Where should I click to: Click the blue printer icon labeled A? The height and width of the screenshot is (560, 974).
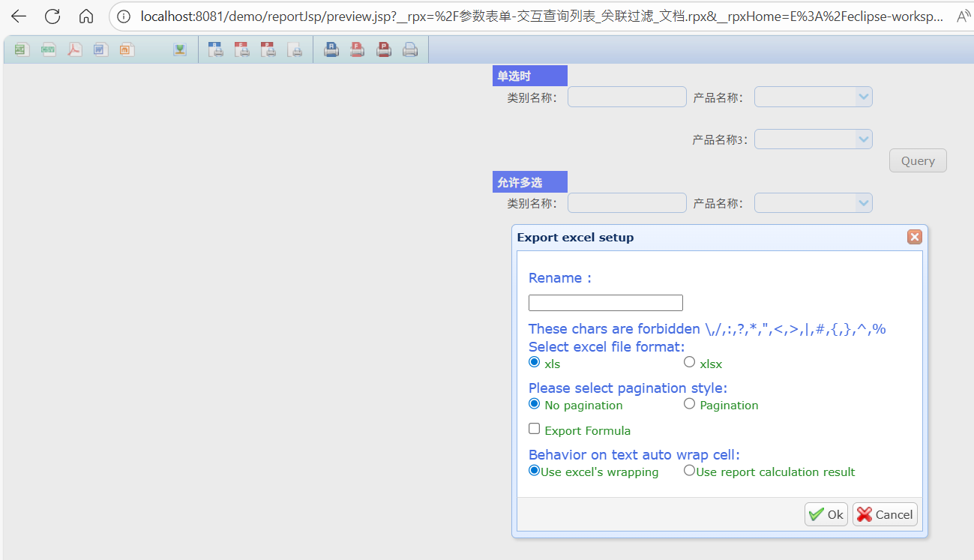pos(331,50)
